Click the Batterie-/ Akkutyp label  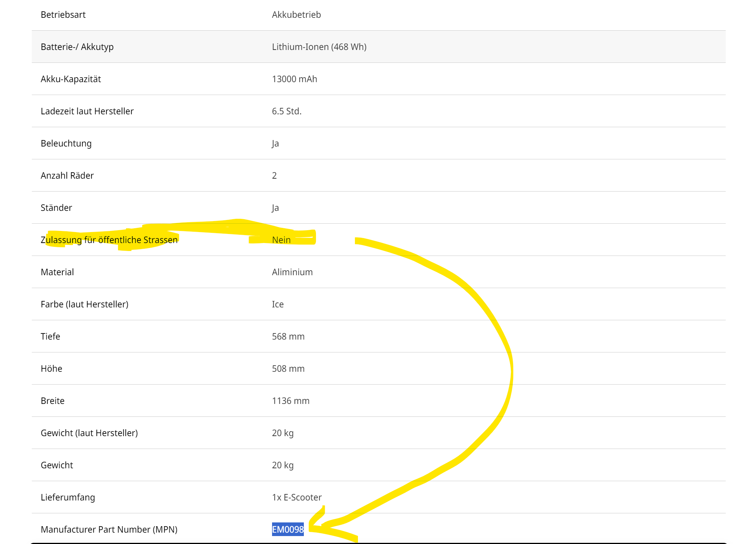click(x=77, y=47)
